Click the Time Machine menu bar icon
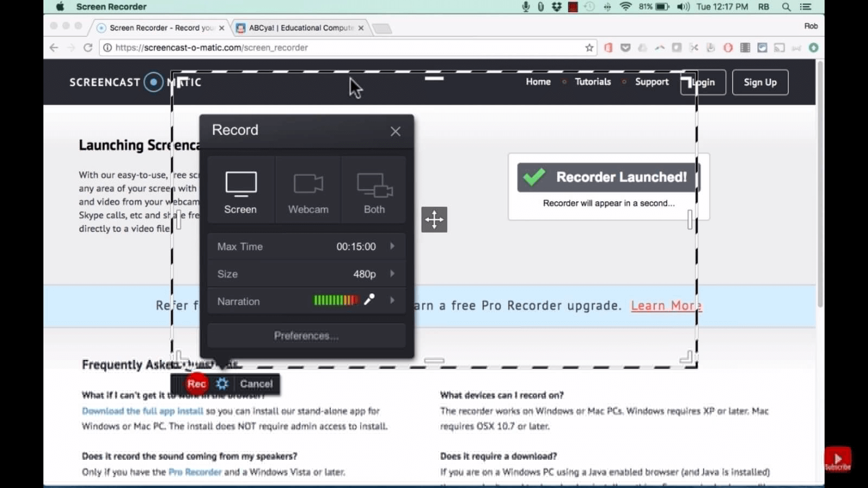This screenshot has width=868, height=488. coord(590,7)
